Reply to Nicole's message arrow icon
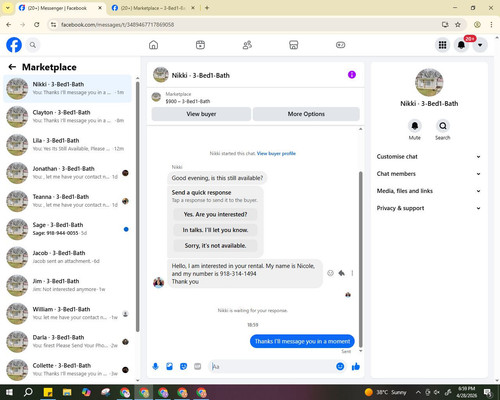The width and height of the screenshot is (500, 400). pos(341,273)
